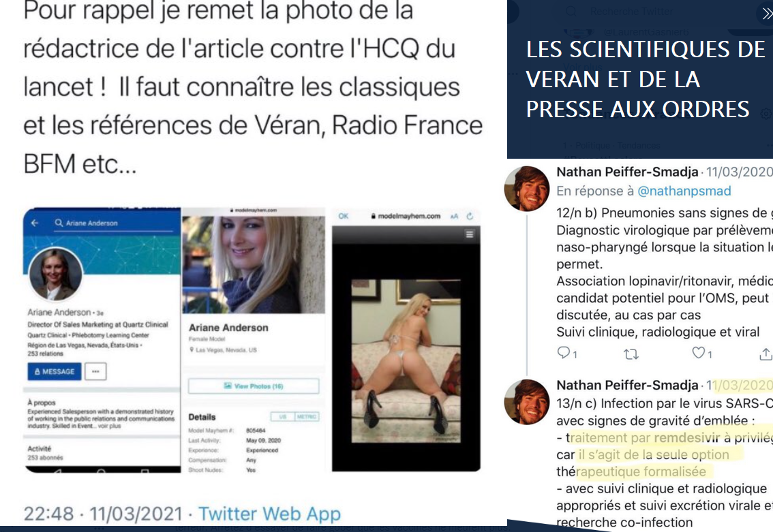Go back with the LinkedIn arrow icon
This screenshot has height=532, width=773.
pyautogui.click(x=35, y=223)
